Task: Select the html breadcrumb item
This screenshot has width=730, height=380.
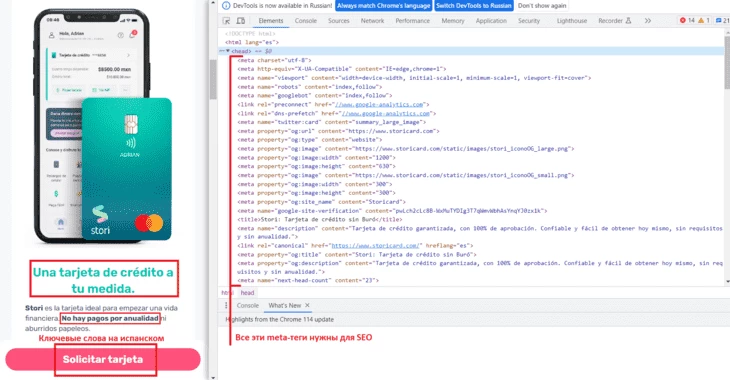Action: point(226,293)
